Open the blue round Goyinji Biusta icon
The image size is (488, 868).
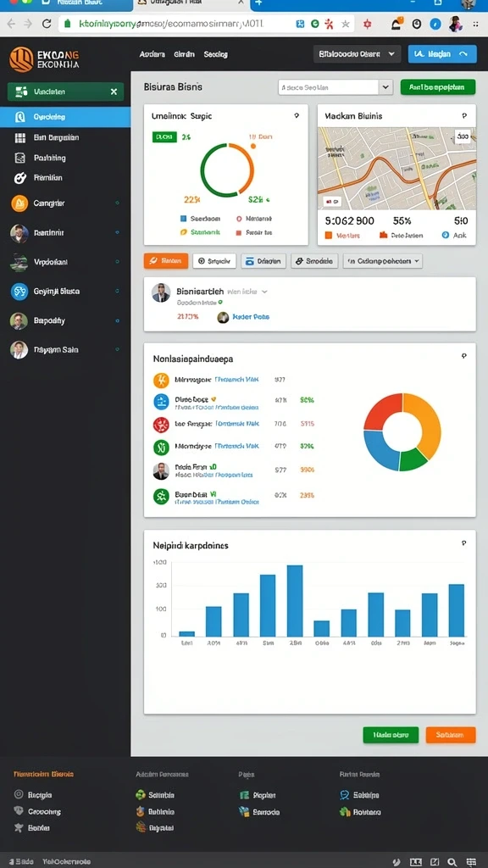click(x=19, y=292)
